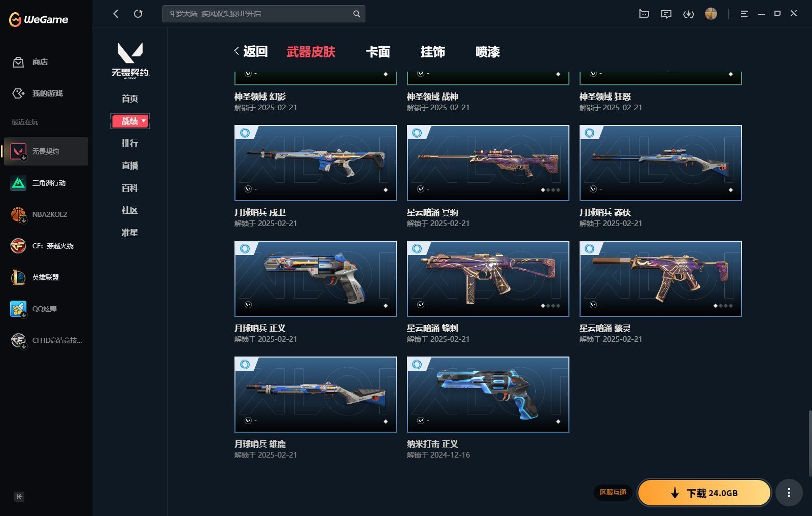812x516 pixels.
Task: Switch to the 卡面 tab
Action: coord(378,52)
